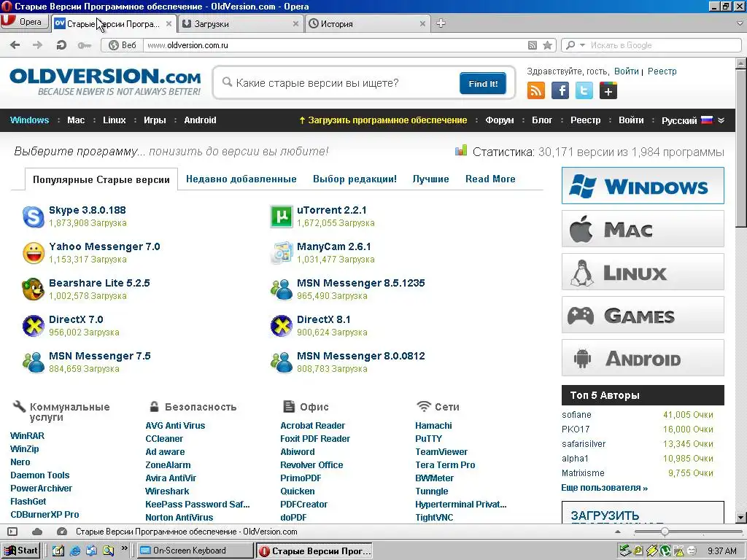Screen dimensions: 747x560
Task: Open the Opera main menu button
Action: 24,22
